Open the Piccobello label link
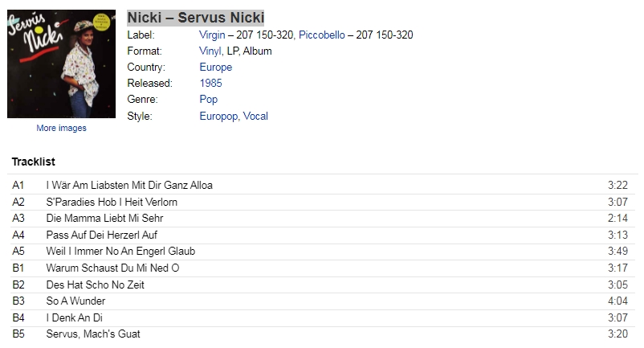The image size is (644, 348). coord(321,35)
